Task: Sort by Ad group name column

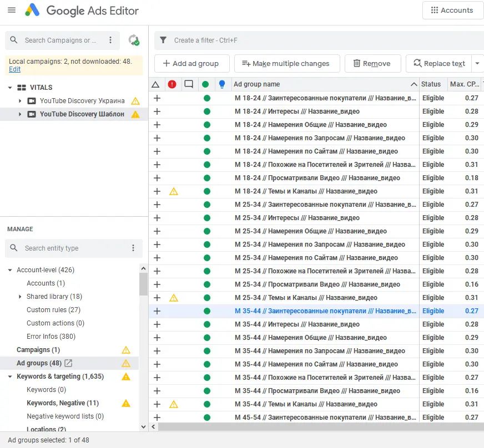Action: tap(325, 84)
